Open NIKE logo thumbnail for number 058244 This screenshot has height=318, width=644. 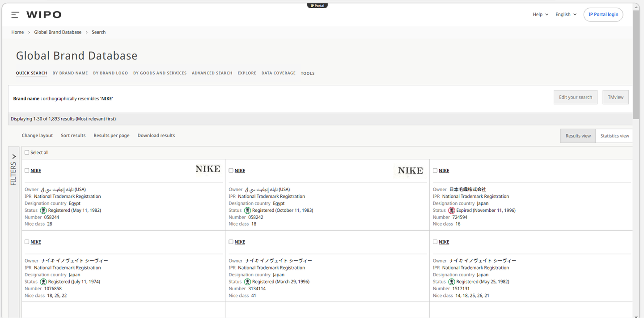coord(208,169)
